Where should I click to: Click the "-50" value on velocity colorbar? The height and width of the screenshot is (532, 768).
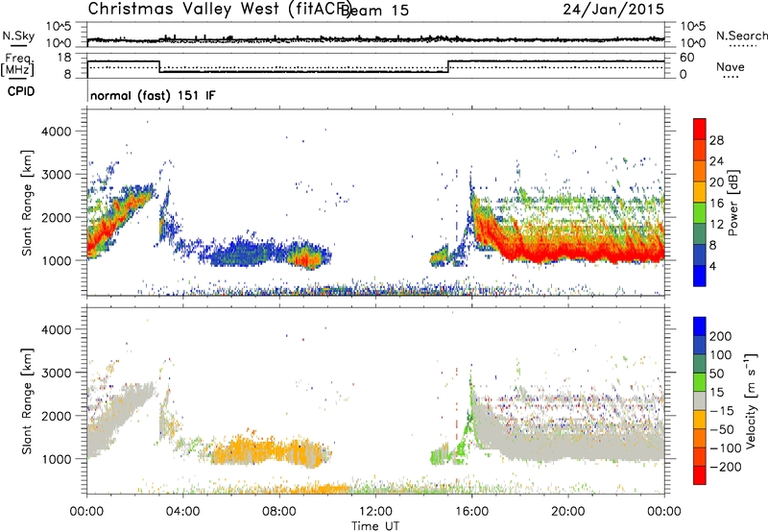[722, 429]
